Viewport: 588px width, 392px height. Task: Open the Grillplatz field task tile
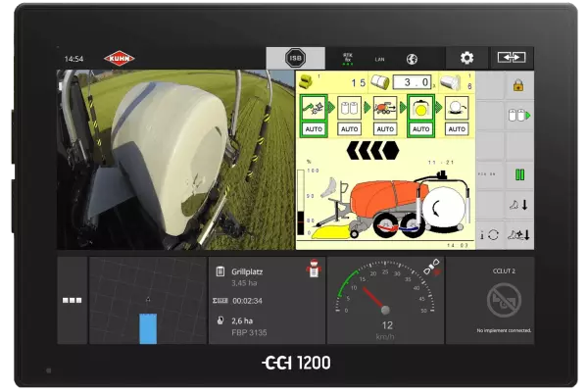(265, 300)
